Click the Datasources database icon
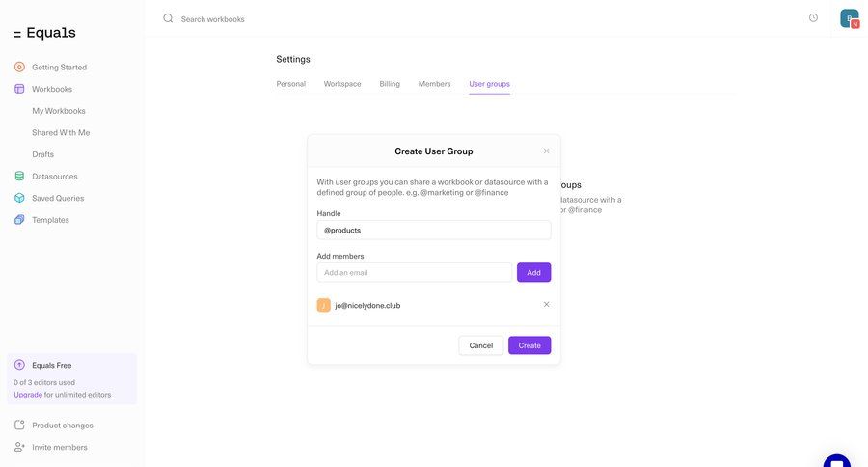This screenshot has width=868, height=467. pyautogui.click(x=19, y=177)
